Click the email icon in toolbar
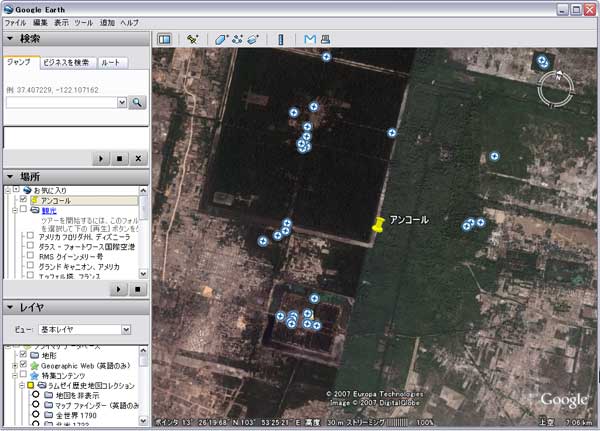 310,39
